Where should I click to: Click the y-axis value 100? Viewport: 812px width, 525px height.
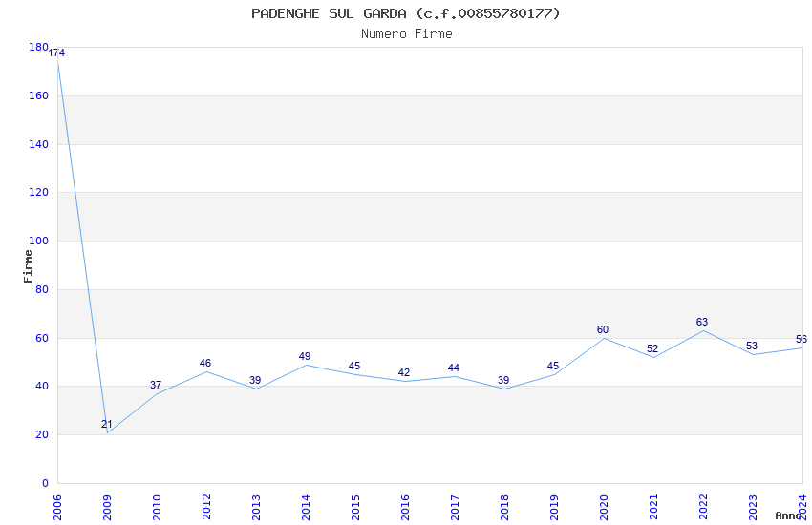point(39,241)
